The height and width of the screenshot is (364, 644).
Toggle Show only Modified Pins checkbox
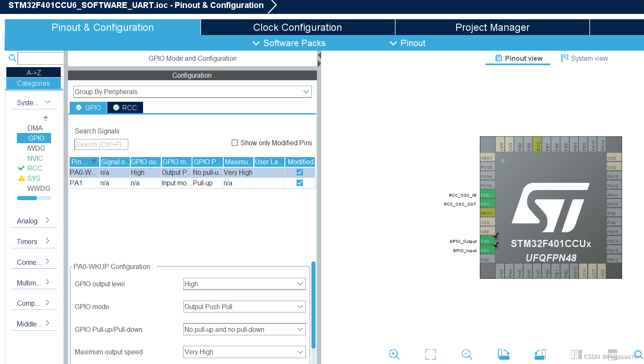point(235,143)
